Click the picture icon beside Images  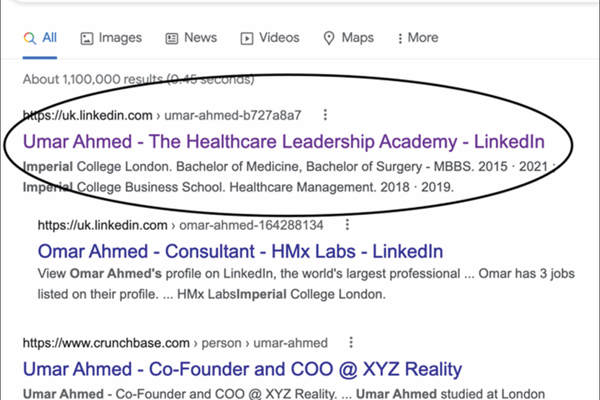click(87, 38)
